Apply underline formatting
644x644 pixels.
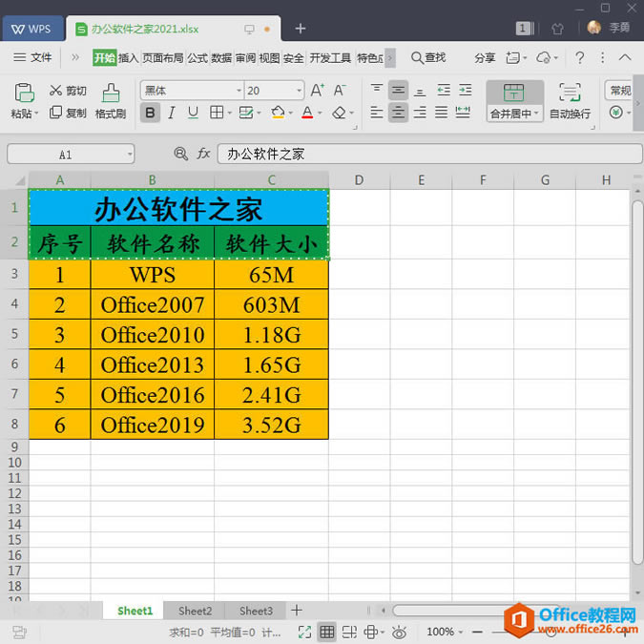pyautogui.click(x=193, y=113)
